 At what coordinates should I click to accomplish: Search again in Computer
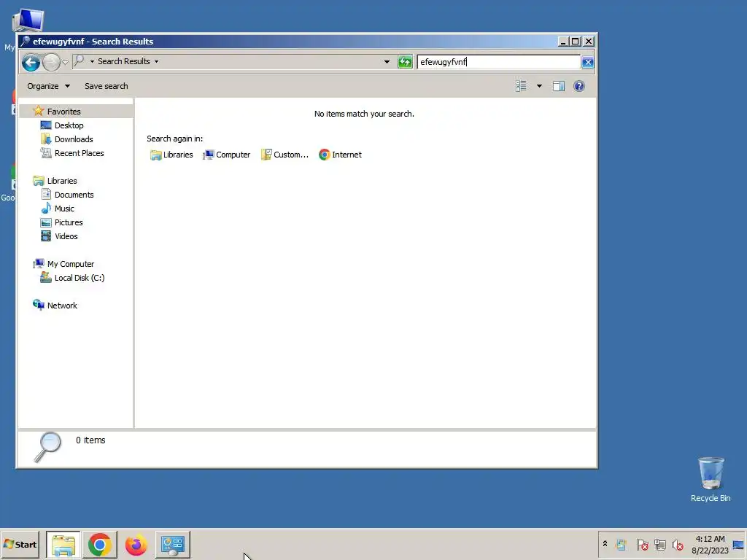[226, 155]
